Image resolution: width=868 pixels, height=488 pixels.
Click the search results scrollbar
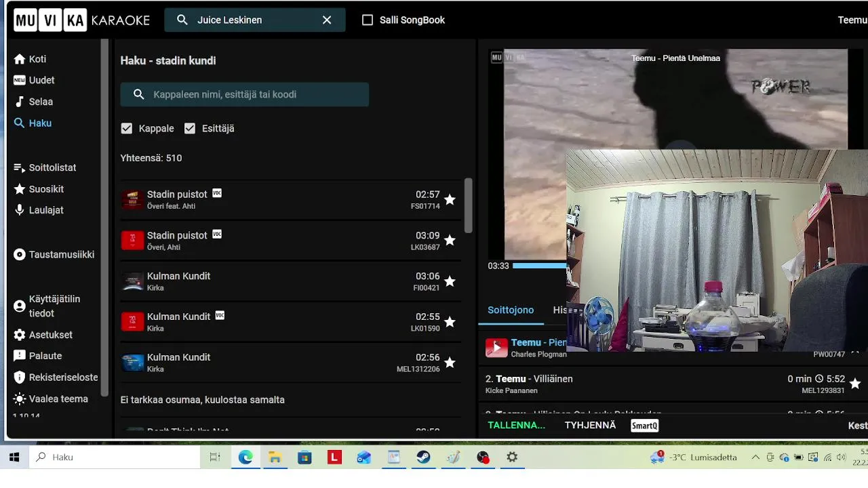[x=468, y=205]
